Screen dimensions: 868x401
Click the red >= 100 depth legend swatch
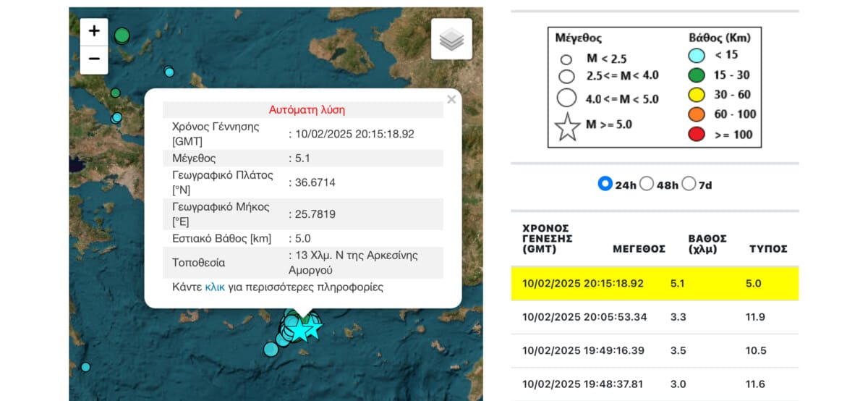click(x=697, y=135)
